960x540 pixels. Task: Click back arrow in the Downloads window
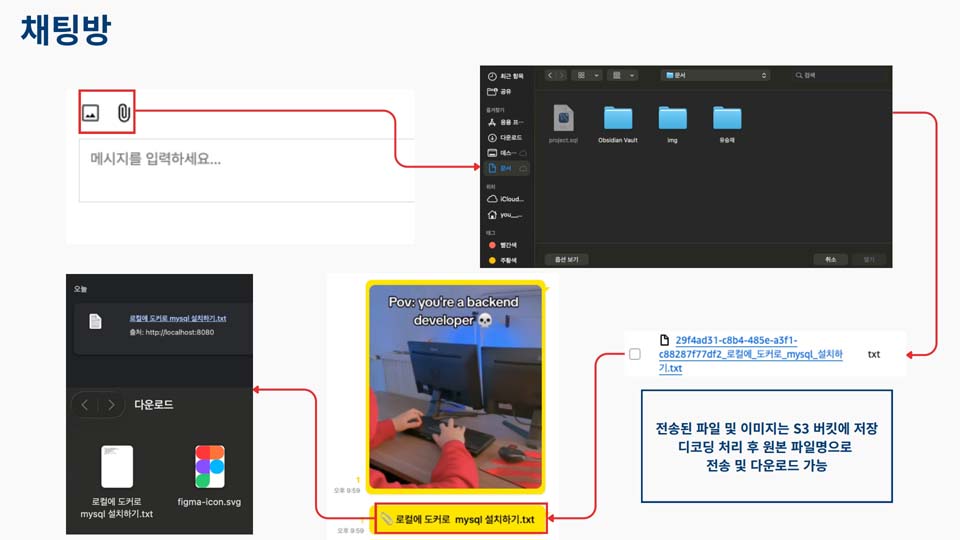click(x=85, y=405)
